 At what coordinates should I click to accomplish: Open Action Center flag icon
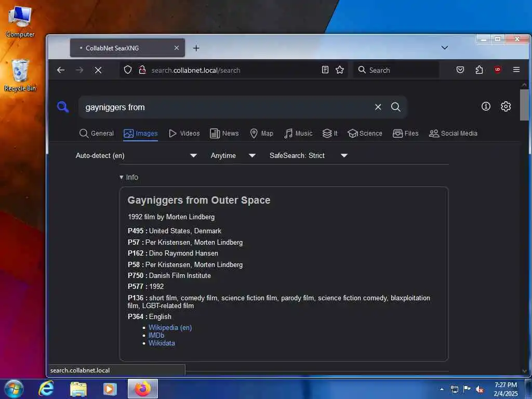[467, 389]
